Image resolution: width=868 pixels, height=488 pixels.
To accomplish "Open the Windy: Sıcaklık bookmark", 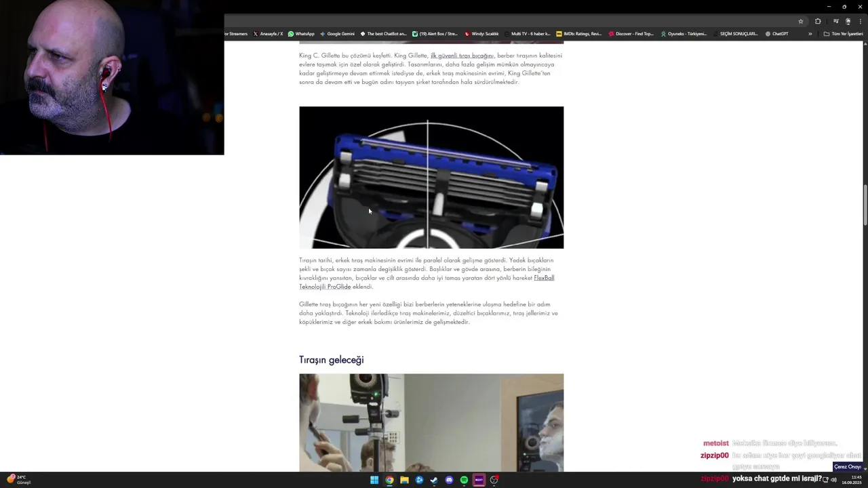I will pos(481,34).
